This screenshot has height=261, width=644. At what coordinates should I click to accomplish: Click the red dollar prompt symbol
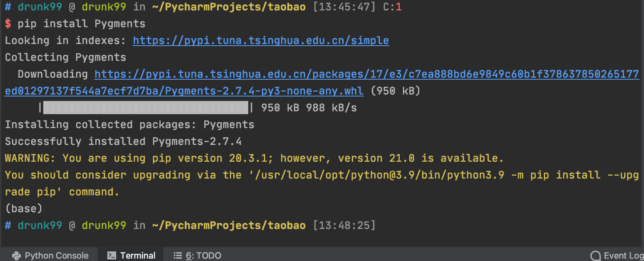click(8, 24)
